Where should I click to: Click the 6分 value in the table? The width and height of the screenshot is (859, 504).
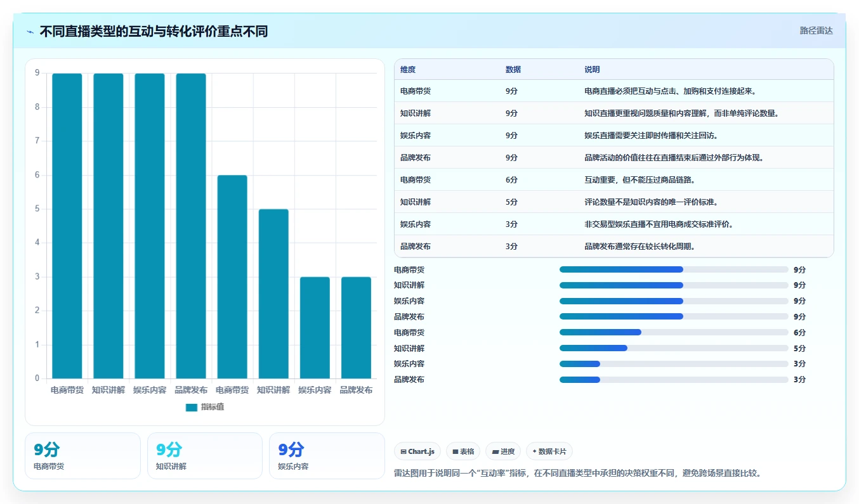click(x=511, y=180)
